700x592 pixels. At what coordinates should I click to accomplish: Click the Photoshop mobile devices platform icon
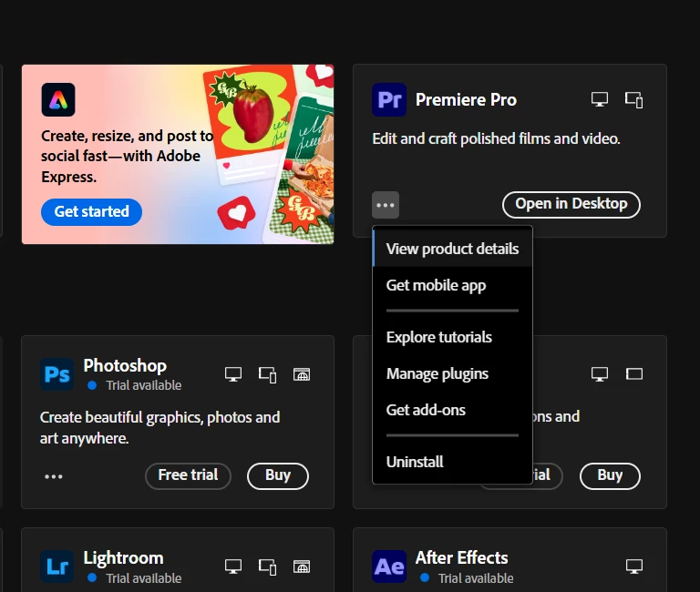click(267, 374)
